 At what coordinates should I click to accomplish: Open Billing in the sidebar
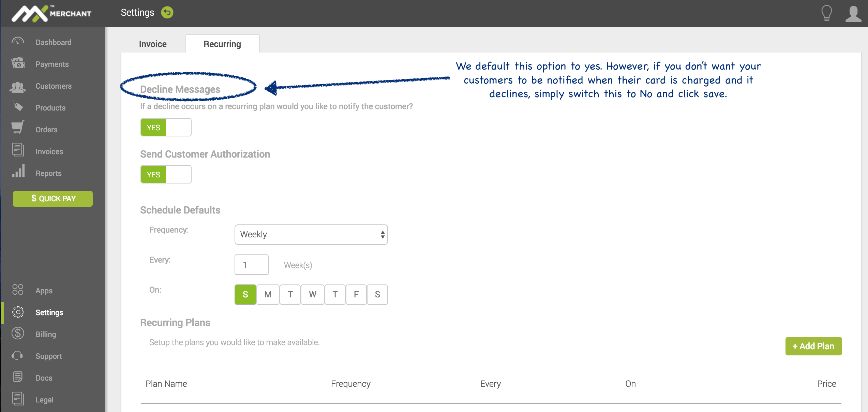coord(46,334)
